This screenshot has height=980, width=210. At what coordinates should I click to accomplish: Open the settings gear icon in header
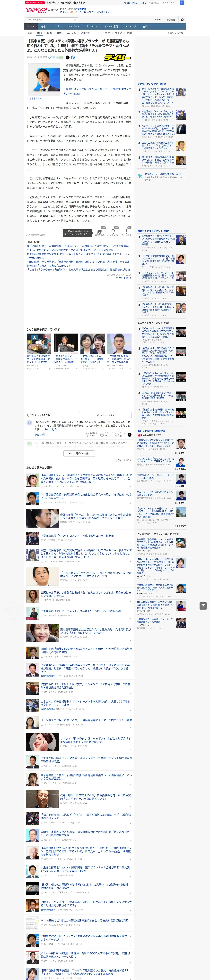182,19
